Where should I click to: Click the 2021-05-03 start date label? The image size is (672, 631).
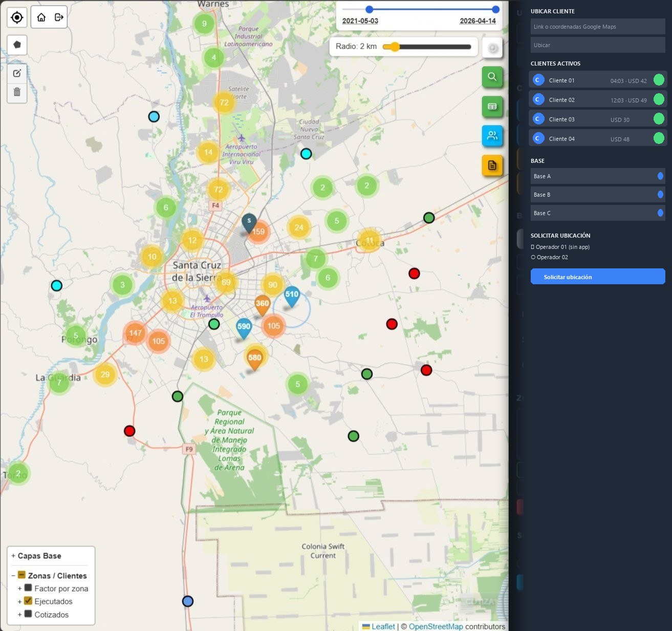point(360,21)
